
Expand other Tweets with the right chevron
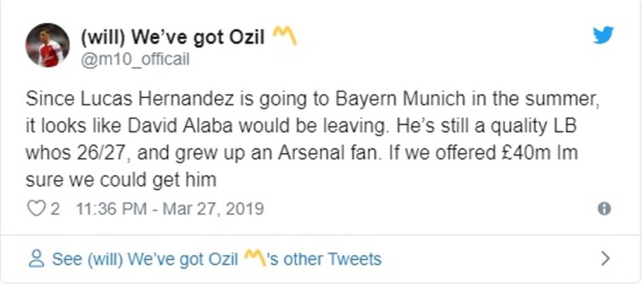pyautogui.click(x=605, y=259)
